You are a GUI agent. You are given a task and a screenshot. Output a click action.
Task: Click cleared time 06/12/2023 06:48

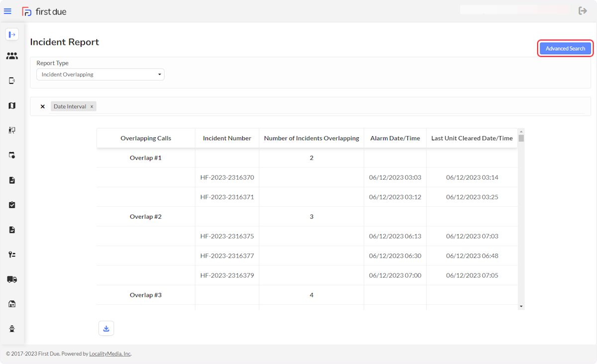click(x=472, y=256)
